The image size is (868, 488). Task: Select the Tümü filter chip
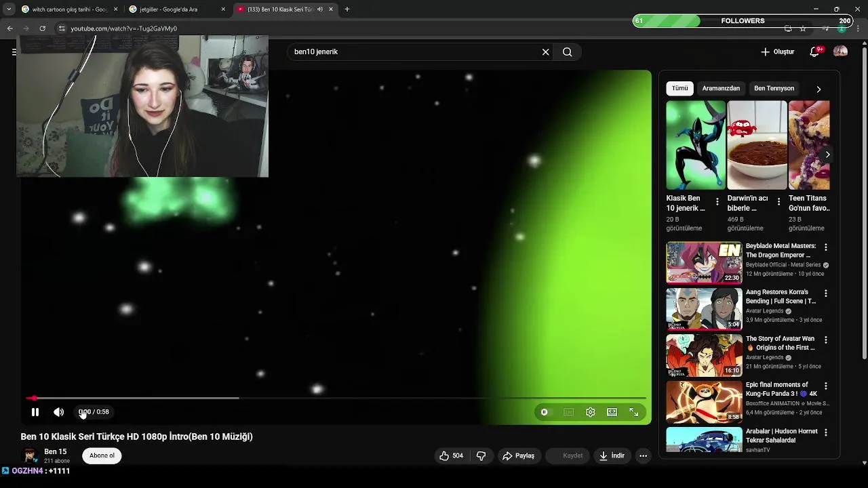pyautogui.click(x=679, y=88)
